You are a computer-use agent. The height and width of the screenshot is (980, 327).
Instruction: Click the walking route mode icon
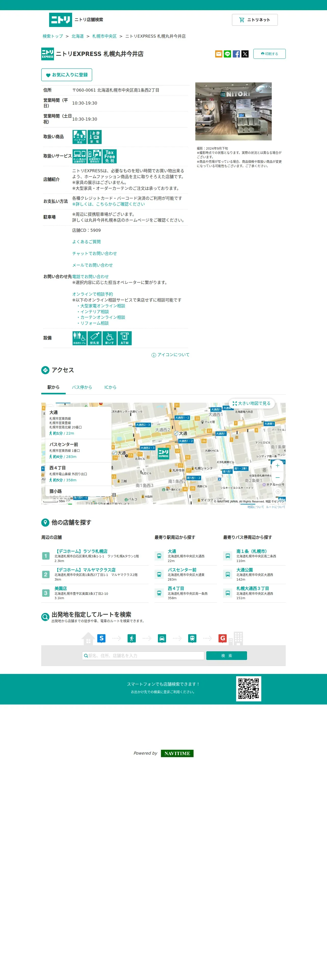click(x=132, y=638)
